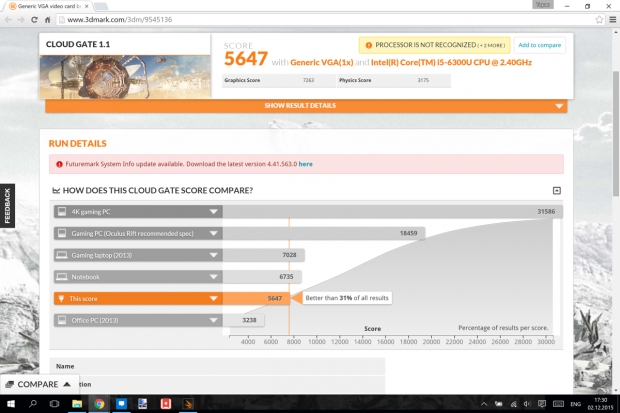
Task: Expand Show Result Details bar
Action: [306, 106]
